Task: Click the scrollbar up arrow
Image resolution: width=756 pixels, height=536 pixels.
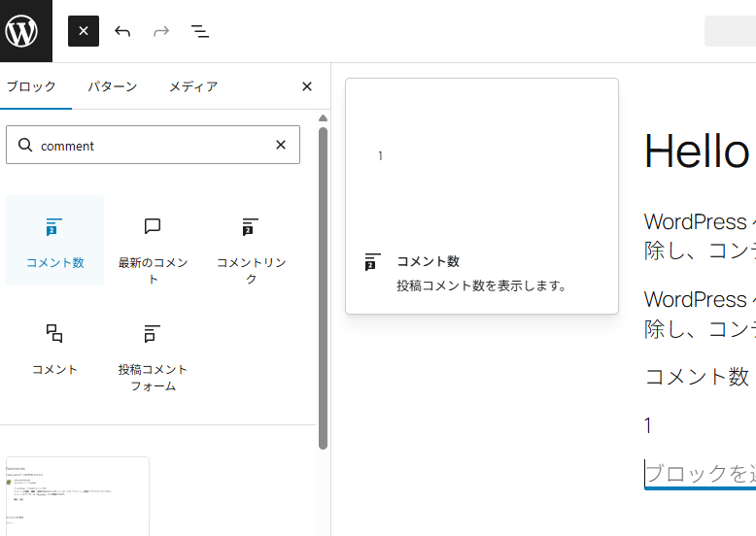Action: [x=323, y=118]
